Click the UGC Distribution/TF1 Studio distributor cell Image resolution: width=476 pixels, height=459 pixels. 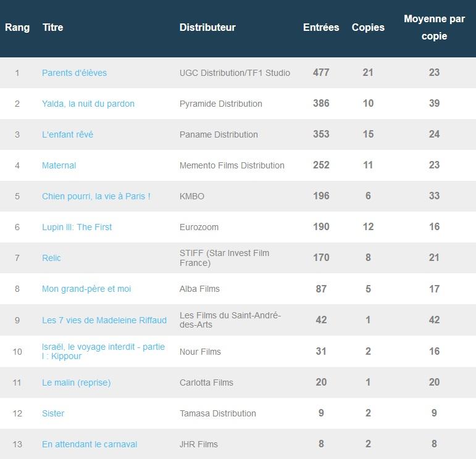tap(235, 73)
